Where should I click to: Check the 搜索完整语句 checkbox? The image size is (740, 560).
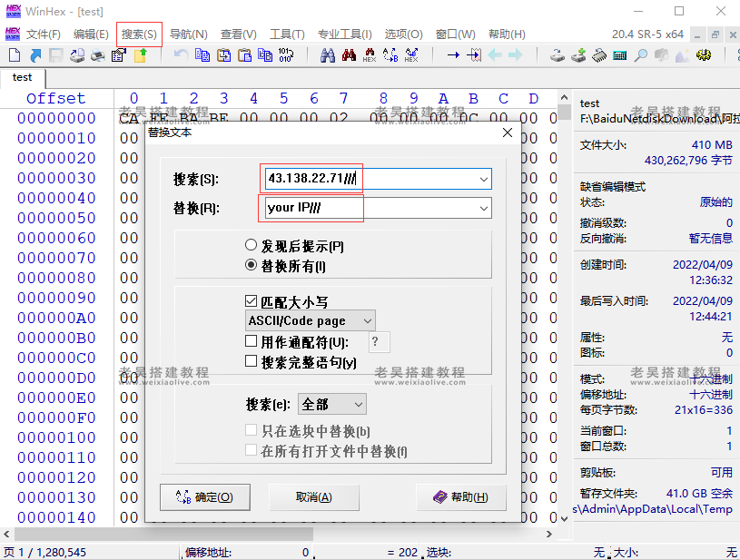pyautogui.click(x=252, y=362)
